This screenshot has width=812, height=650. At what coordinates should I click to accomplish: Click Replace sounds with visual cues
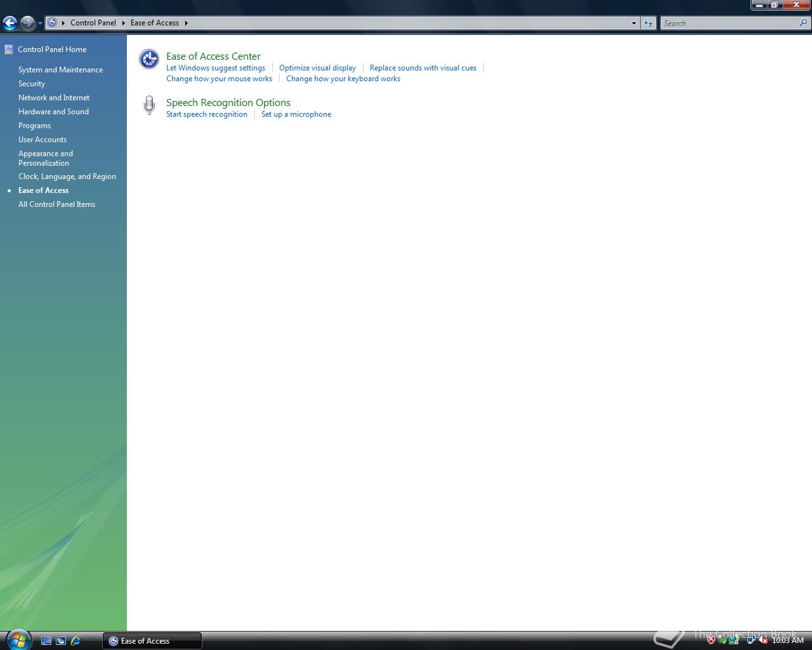tap(423, 68)
